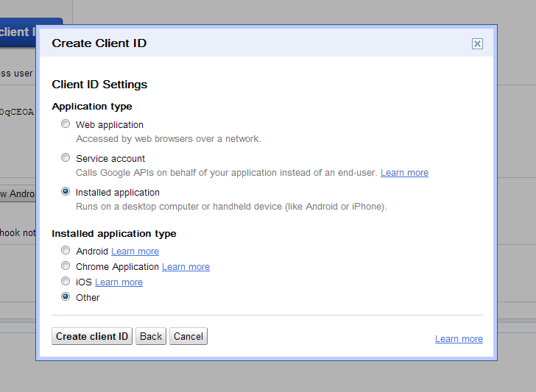The height and width of the screenshot is (392, 536).
Task: Select the Other radio button
Action: point(66,297)
